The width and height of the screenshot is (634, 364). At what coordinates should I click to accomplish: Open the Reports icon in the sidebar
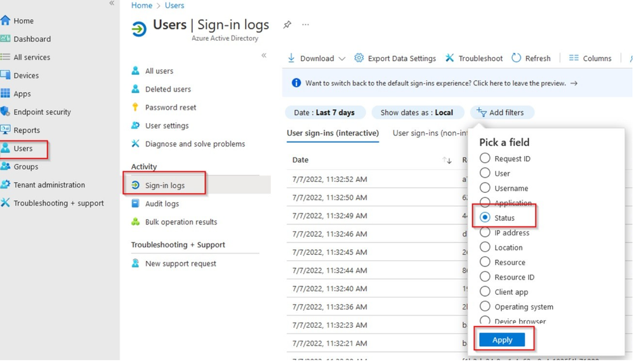[x=5, y=129]
